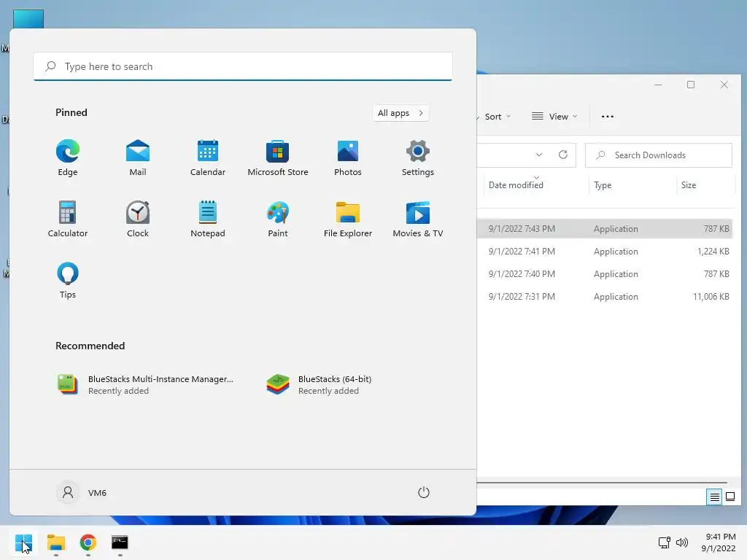
Task: Open the clock showing 9:41 PM
Action: pos(719,542)
